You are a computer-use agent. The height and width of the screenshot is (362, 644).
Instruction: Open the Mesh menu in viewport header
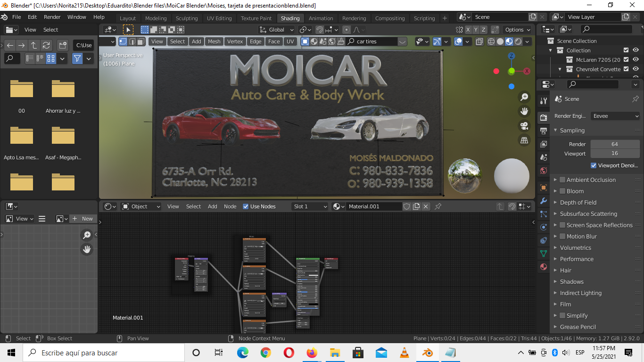[x=214, y=41]
